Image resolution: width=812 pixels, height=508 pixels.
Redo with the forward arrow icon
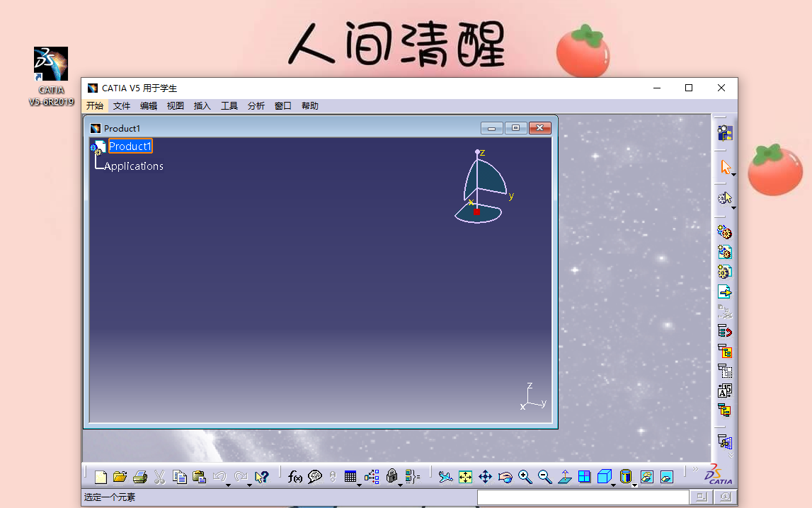[x=241, y=476]
